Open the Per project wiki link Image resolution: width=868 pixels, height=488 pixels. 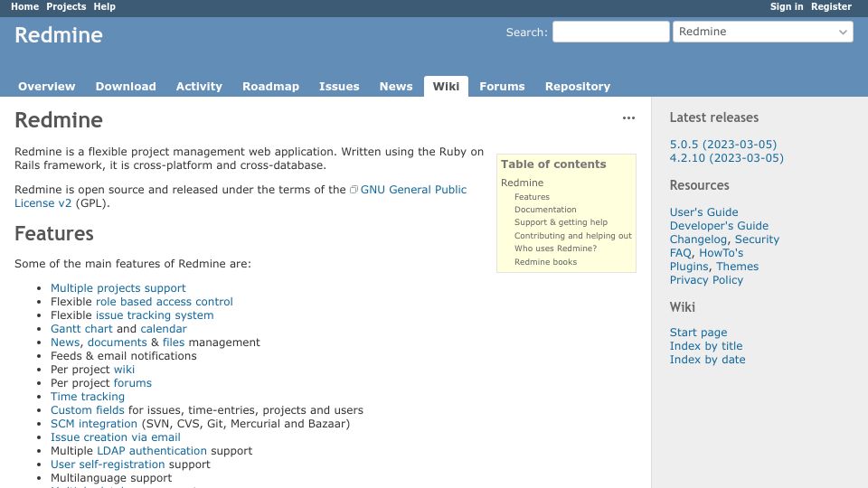[x=124, y=370]
